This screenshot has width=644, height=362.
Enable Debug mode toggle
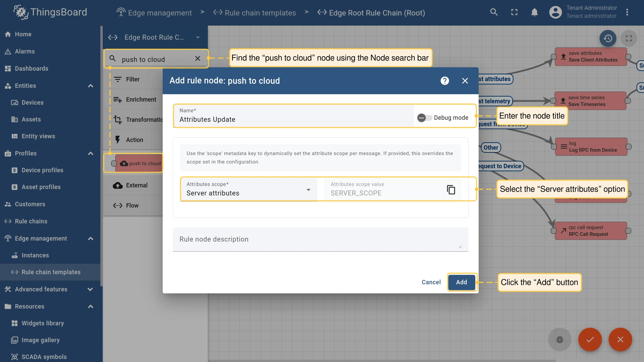point(424,118)
